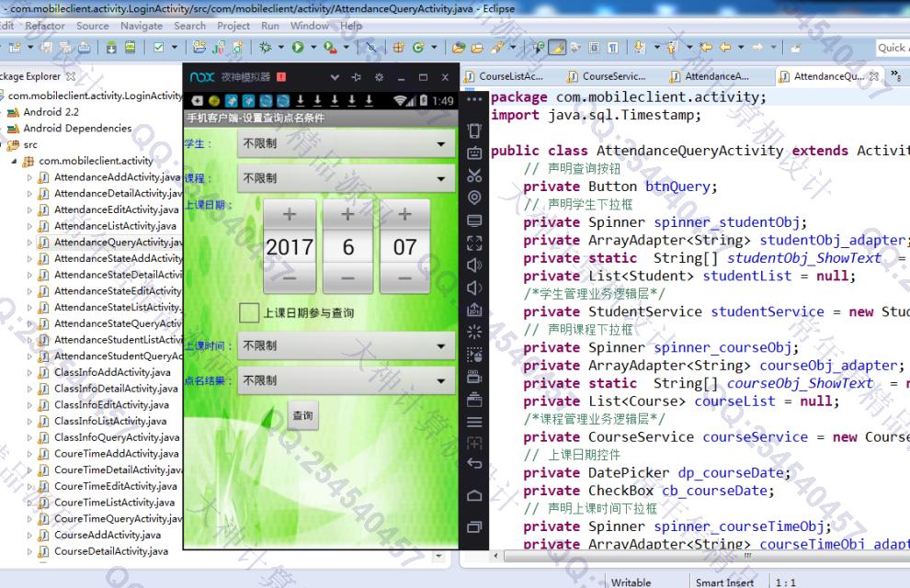This screenshot has width=910, height=588.
Task: Click the Previous Annotation up-arrow icon
Action: click(x=672, y=47)
